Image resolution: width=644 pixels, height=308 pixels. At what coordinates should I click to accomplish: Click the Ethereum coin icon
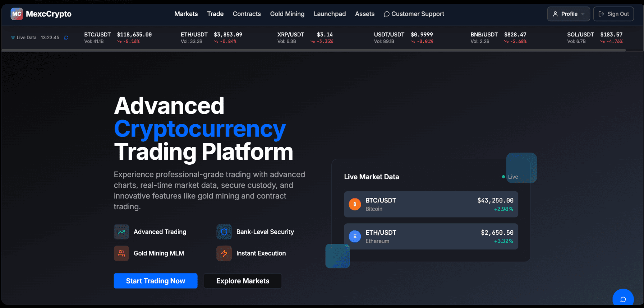click(x=355, y=237)
